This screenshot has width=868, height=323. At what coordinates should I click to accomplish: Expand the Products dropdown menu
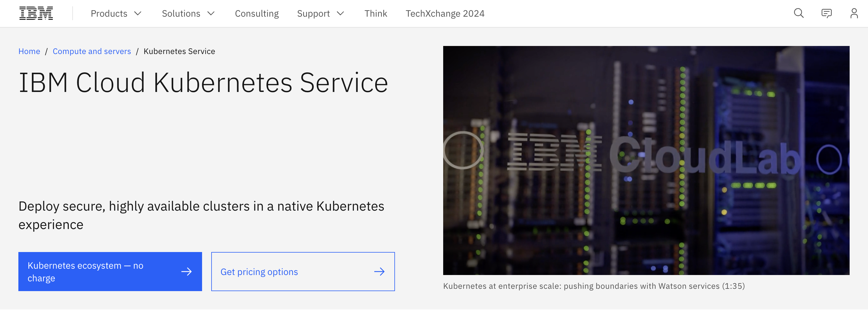pos(116,14)
